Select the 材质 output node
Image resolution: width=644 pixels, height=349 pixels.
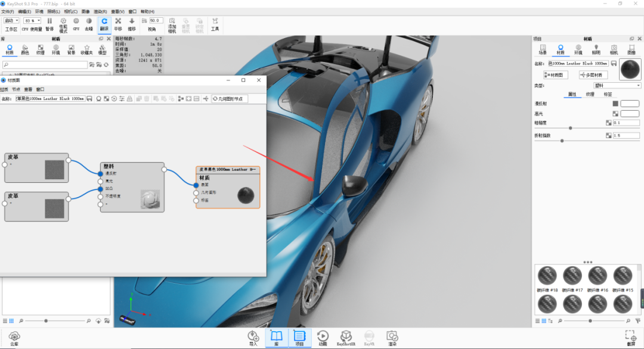click(x=228, y=188)
